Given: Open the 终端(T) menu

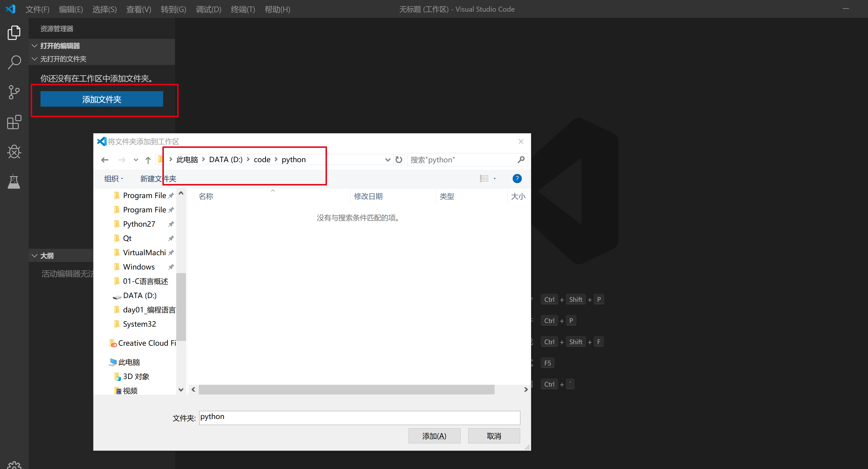Looking at the screenshot, I should click(243, 9).
